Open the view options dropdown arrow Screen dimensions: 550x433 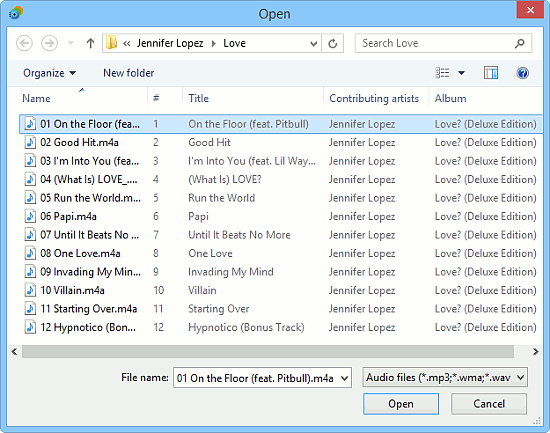tap(462, 73)
